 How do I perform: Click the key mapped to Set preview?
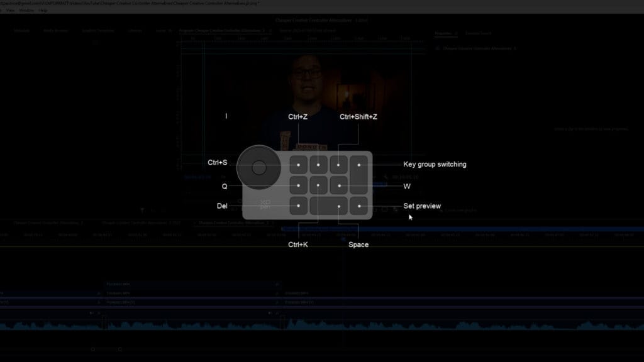[x=359, y=206]
